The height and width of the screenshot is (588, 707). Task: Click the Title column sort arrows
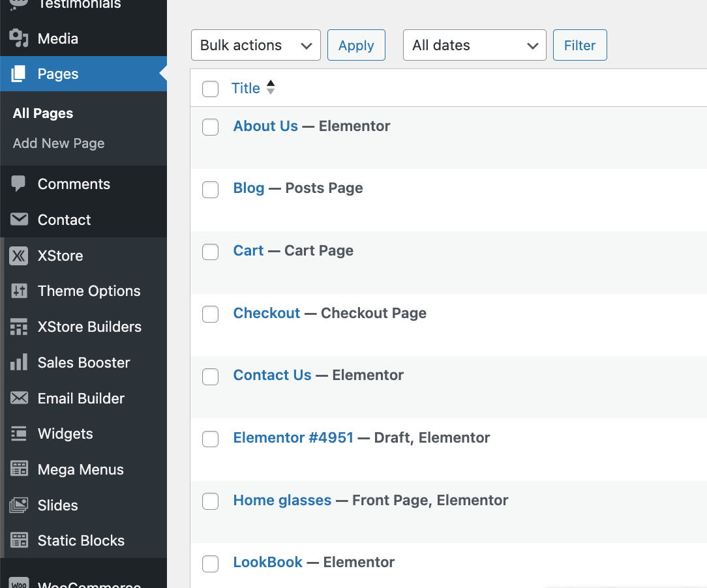[x=271, y=87]
